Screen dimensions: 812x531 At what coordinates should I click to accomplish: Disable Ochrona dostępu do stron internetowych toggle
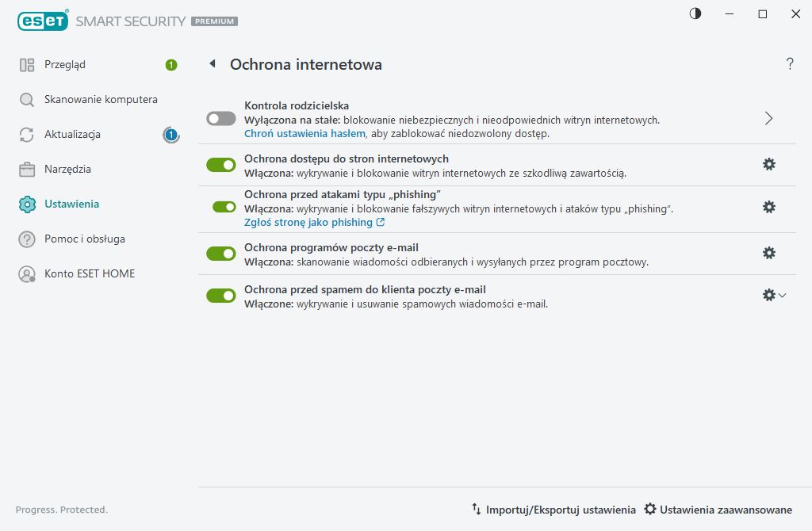(x=221, y=164)
